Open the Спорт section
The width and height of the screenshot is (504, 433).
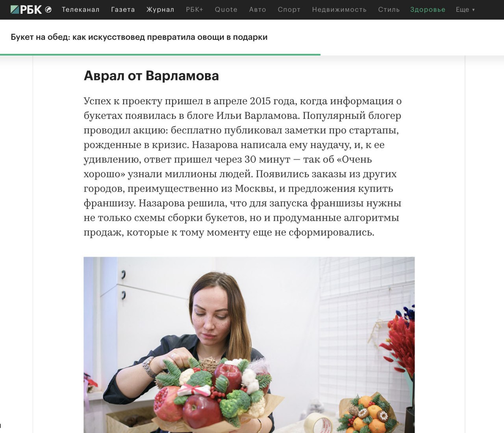pyautogui.click(x=289, y=9)
